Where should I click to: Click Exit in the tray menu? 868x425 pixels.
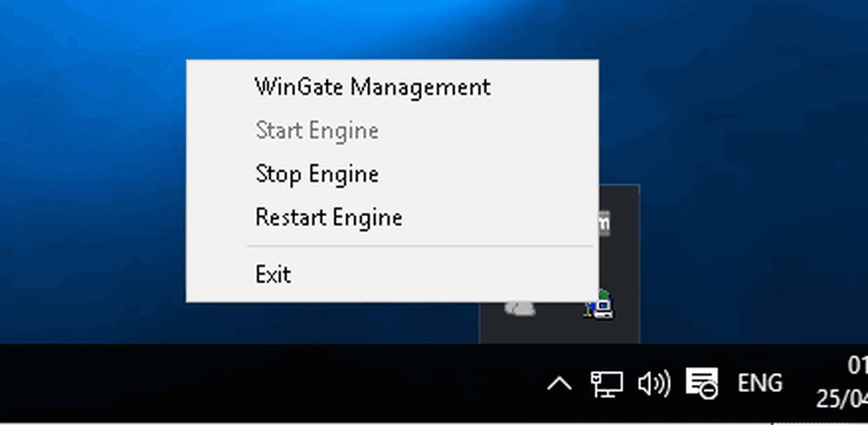point(392,274)
